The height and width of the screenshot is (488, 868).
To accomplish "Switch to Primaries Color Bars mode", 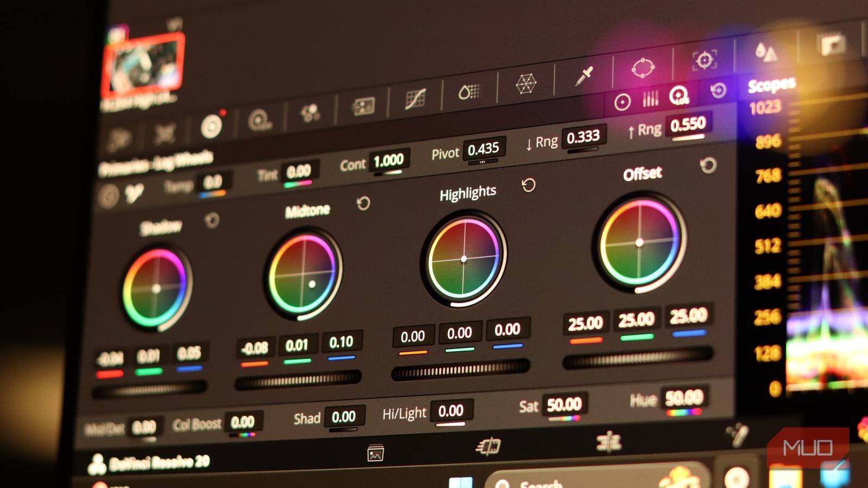I will [650, 99].
